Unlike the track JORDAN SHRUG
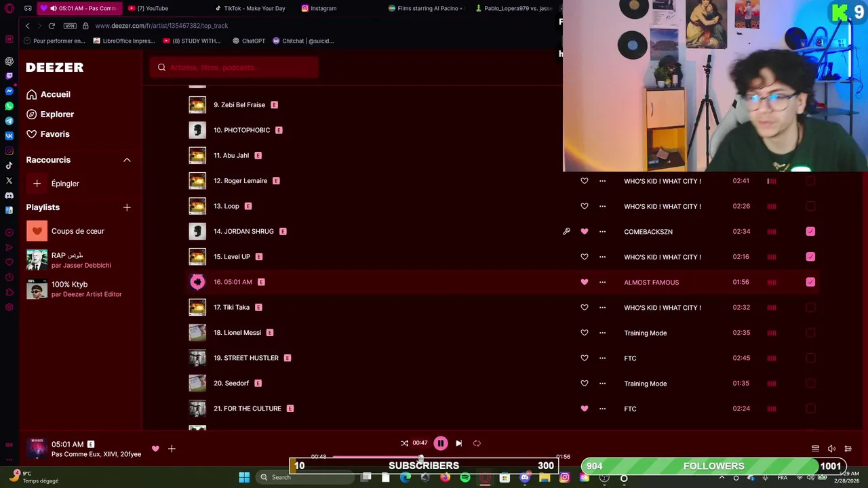Viewport: 868px width, 488px height. point(585,231)
